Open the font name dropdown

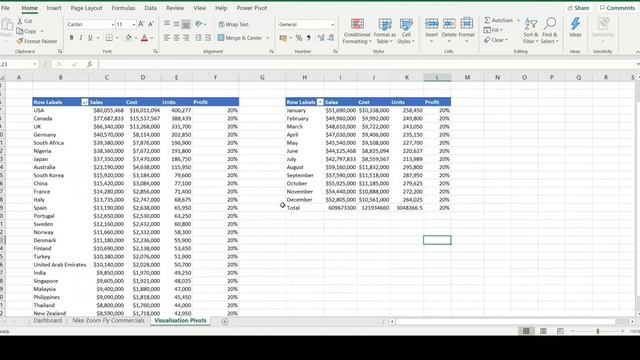click(113, 25)
